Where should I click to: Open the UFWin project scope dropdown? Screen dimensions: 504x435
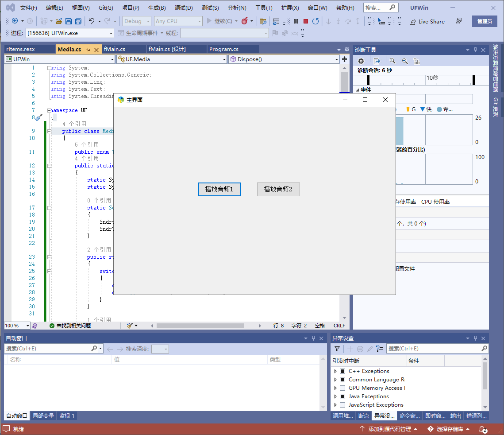click(x=60, y=59)
